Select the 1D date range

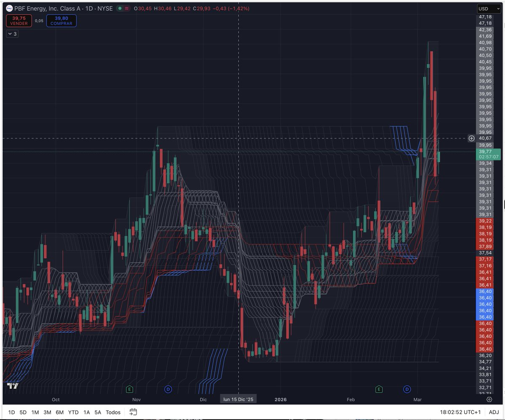(11, 412)
